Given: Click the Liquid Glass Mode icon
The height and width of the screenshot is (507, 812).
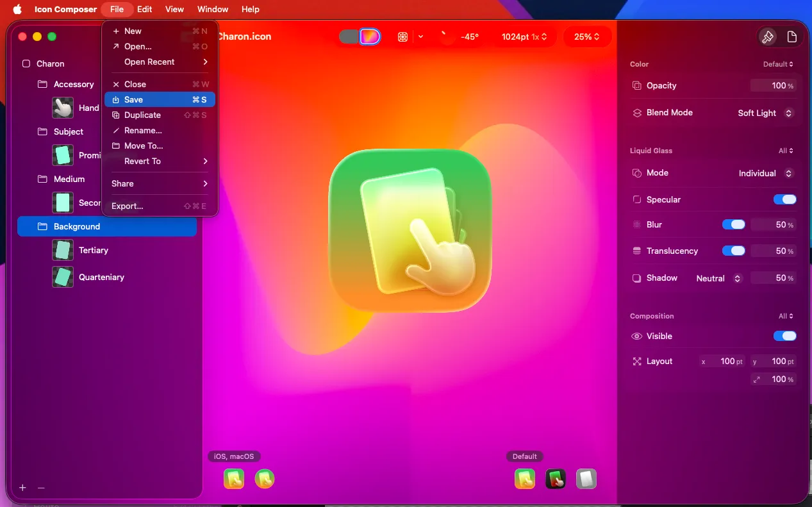Looking at the screenshot, I should click(x=637, y=173).
